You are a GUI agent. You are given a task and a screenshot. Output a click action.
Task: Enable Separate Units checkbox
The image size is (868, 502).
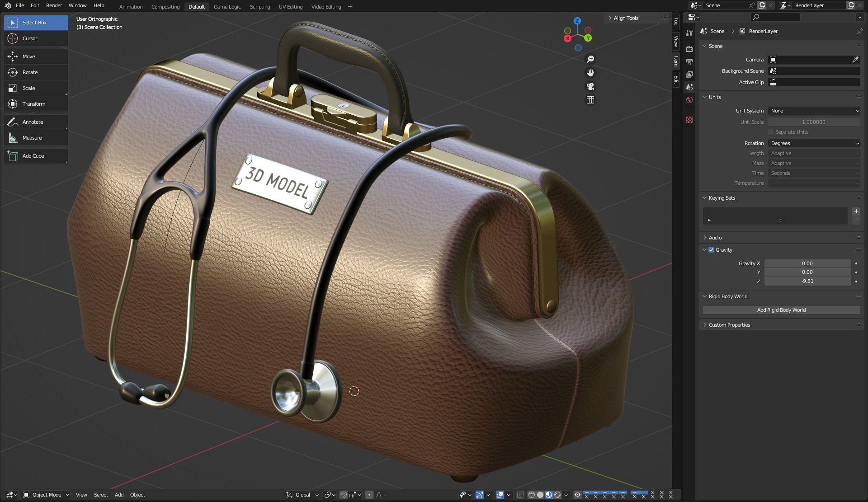(771, 132)
